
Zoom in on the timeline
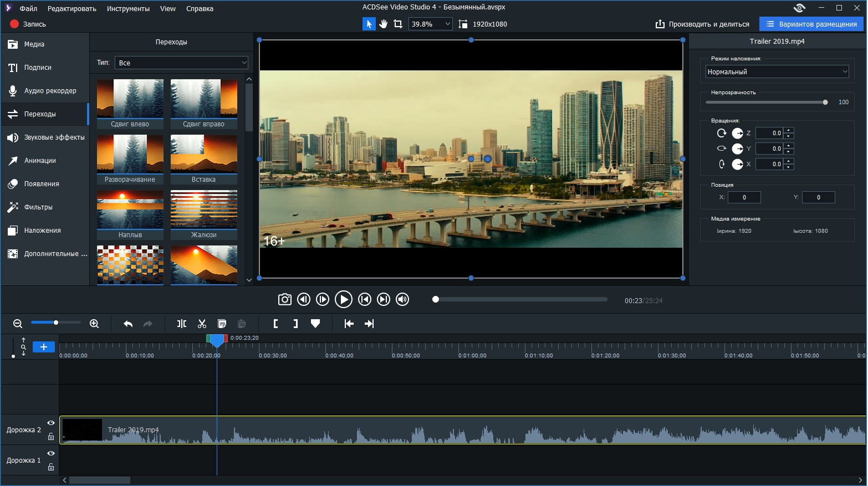94,324
